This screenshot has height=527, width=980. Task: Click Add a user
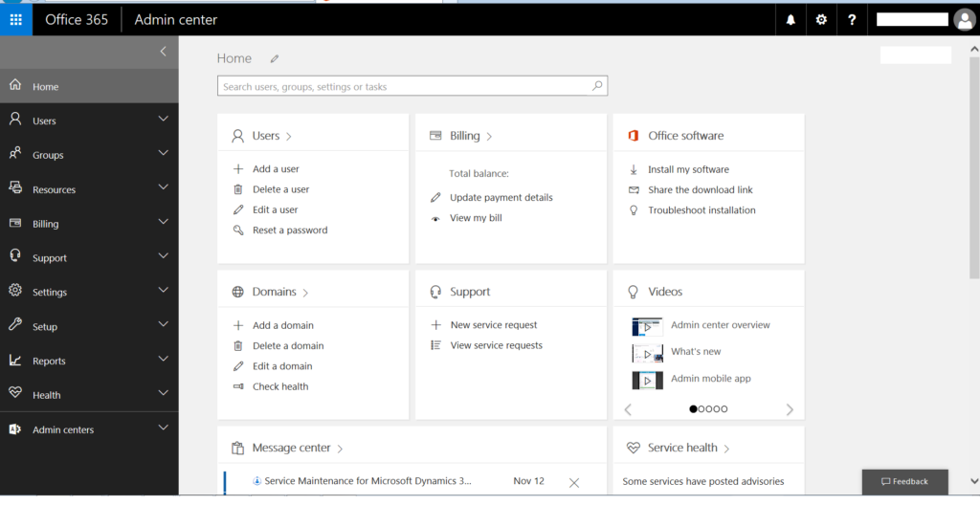(276, 168)
